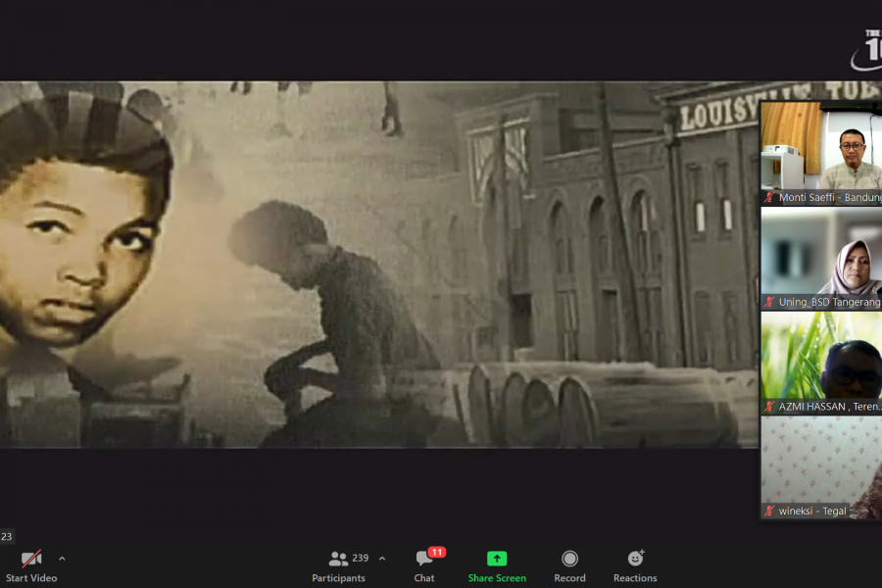
Task: Click the Start Video text label
Action: (31, 578)
